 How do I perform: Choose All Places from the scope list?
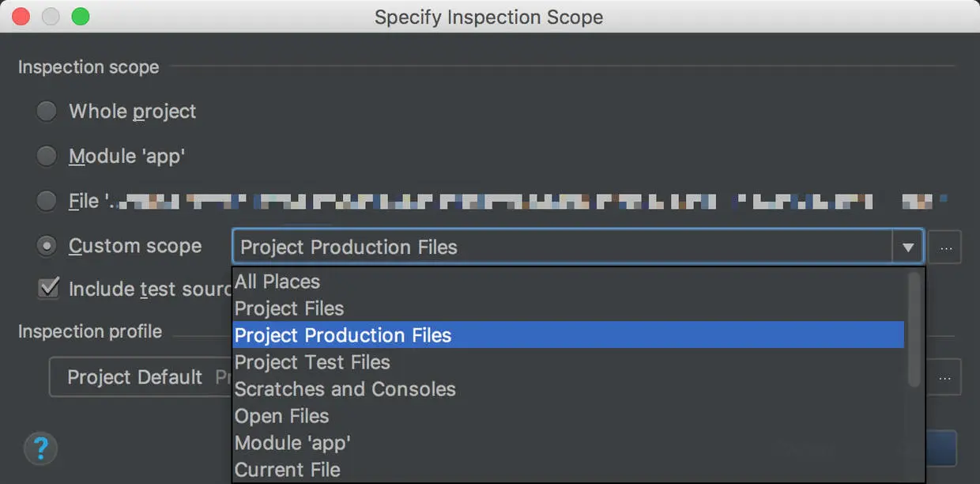click(277, 282)
